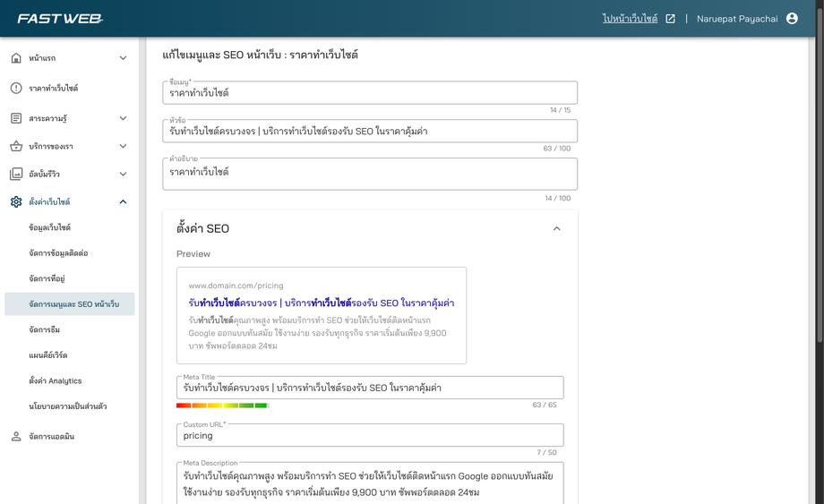Image resolution: width=824 pixels, height=504 pixels.
Task: Click the article icon beside สาระความรู้
Action: [16, 118]
